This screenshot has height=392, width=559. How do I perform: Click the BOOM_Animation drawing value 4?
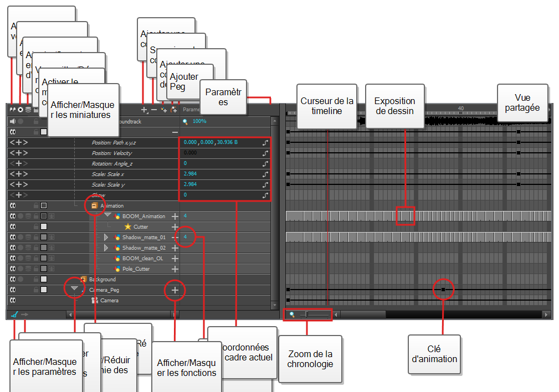coord(185,216)
